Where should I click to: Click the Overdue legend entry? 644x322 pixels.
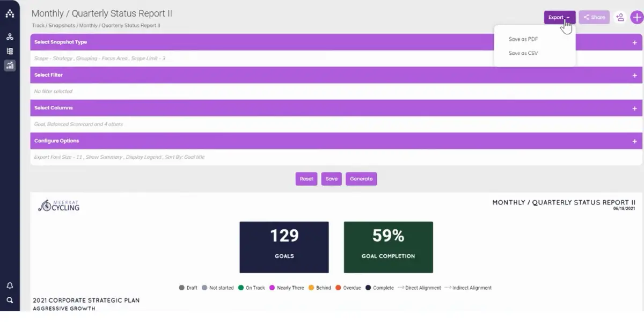point(348,288)
